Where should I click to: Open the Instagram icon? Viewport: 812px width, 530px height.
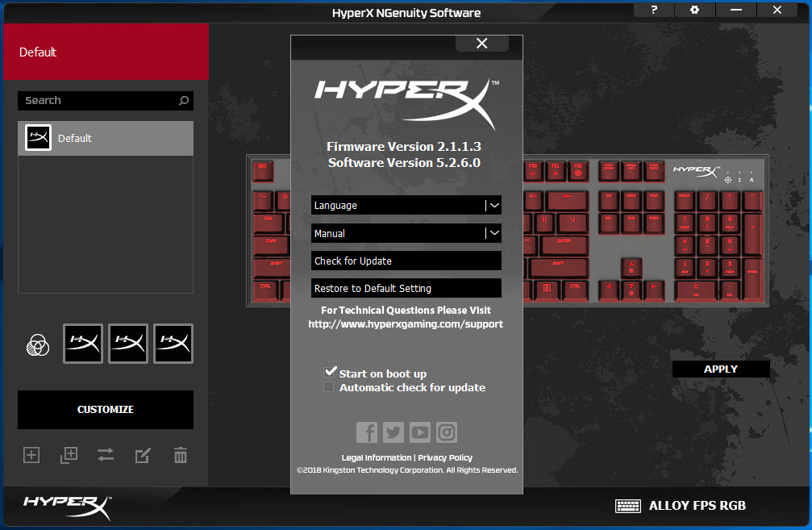[x=447, y=432]
